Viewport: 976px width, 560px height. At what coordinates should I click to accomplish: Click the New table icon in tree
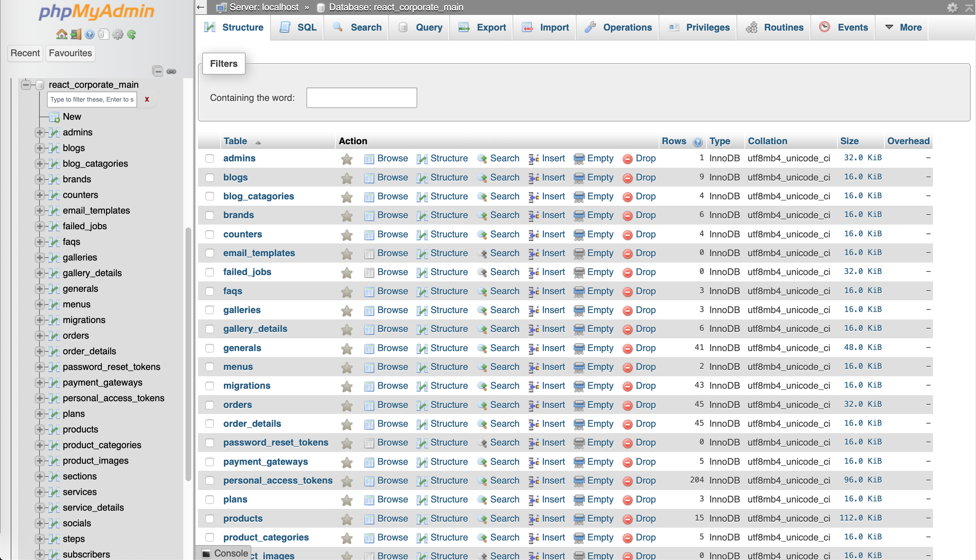[54, 117]
